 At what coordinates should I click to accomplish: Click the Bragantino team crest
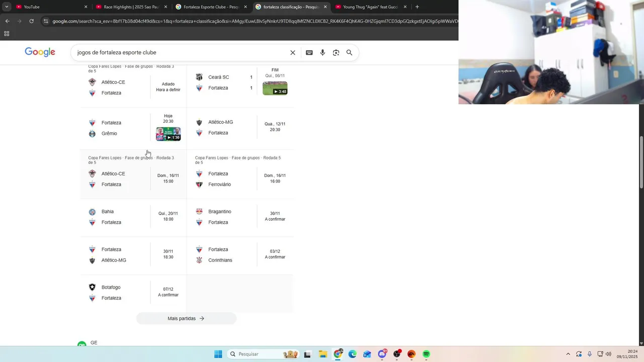[199, 212]
